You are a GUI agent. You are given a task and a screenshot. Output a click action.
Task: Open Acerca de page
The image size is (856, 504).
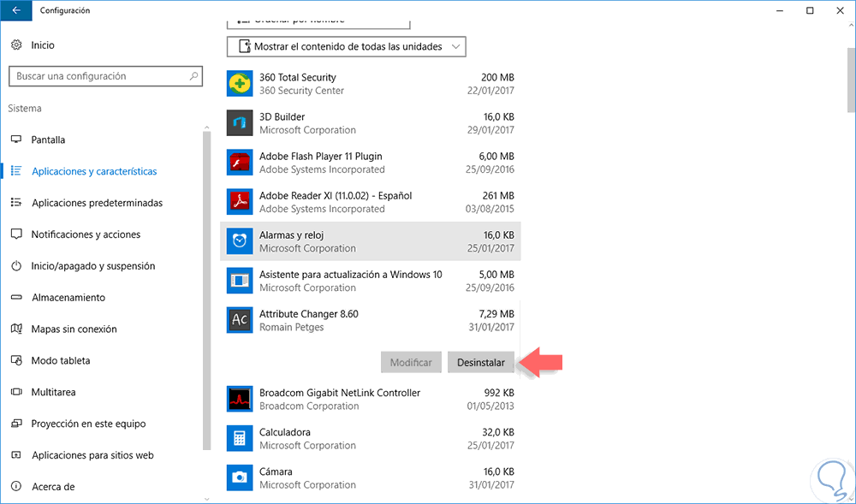click(x=53, y=487)
